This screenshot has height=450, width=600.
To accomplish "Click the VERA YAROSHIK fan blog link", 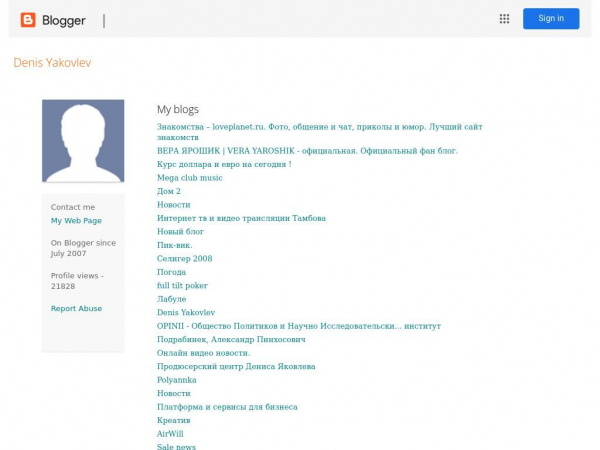I will pos(306,151).
